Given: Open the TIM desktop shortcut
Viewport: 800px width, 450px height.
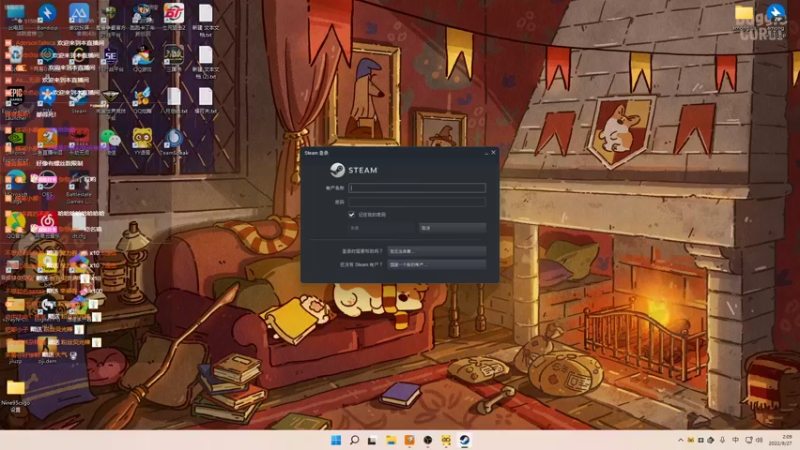Looking at the screenshot, I should [47, 101].
